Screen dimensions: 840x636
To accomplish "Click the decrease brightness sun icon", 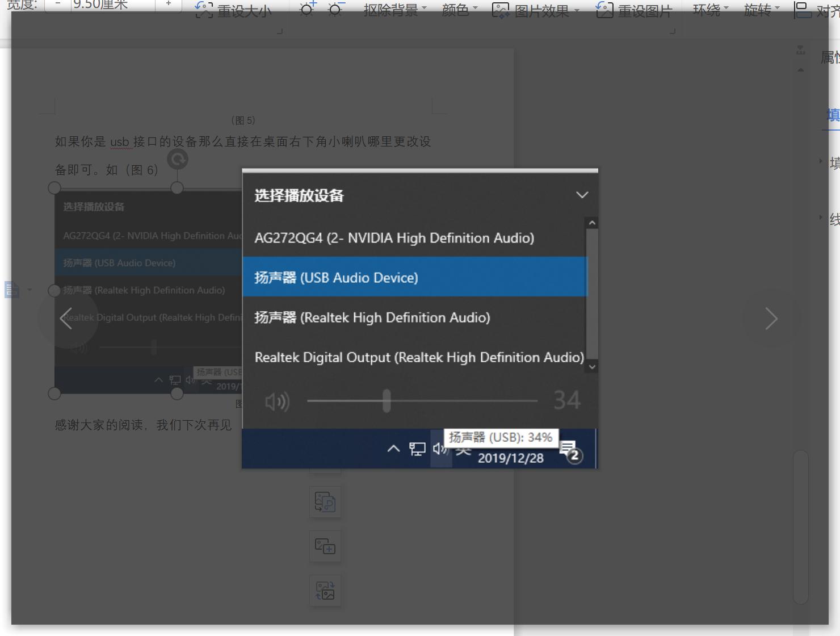I will [x=337, y=9].
